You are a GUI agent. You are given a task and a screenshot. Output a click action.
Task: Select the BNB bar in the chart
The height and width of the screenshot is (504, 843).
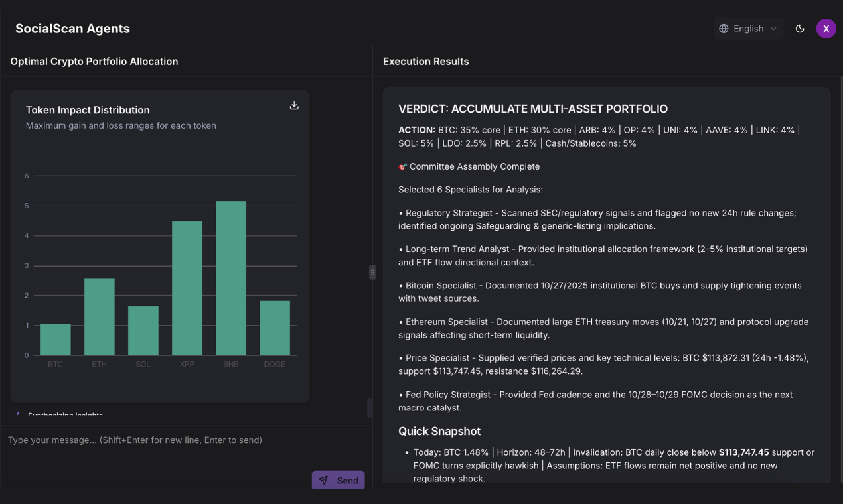click(230, 279)
